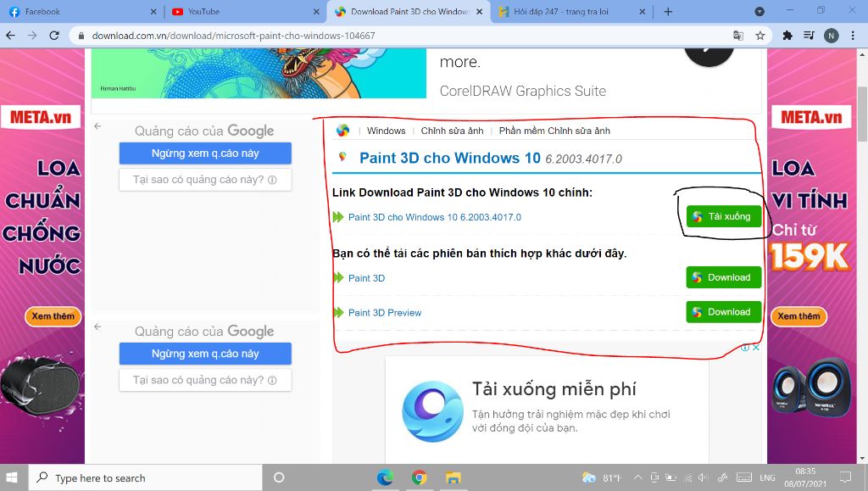Reload the current page
The image size is (868, 491).
click(x=53, y=36)
